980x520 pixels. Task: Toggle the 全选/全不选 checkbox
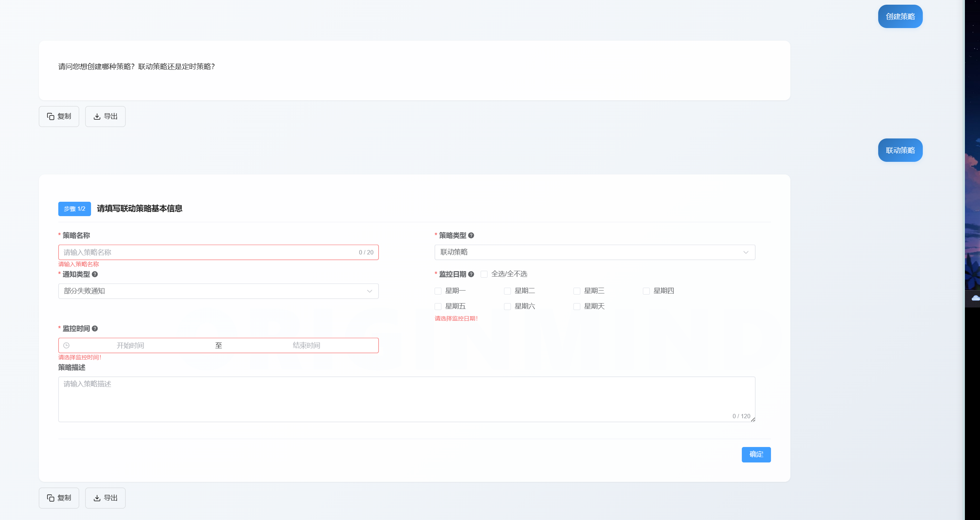point(484,274)
